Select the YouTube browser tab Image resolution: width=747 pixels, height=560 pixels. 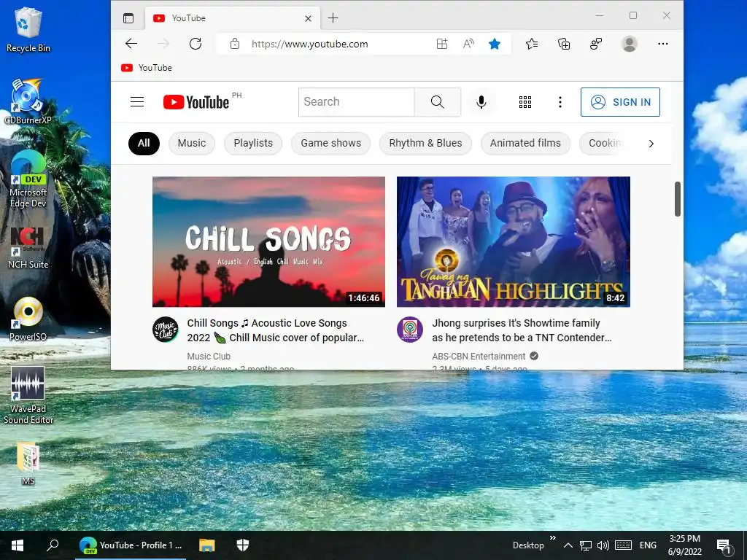coord(233,18)
